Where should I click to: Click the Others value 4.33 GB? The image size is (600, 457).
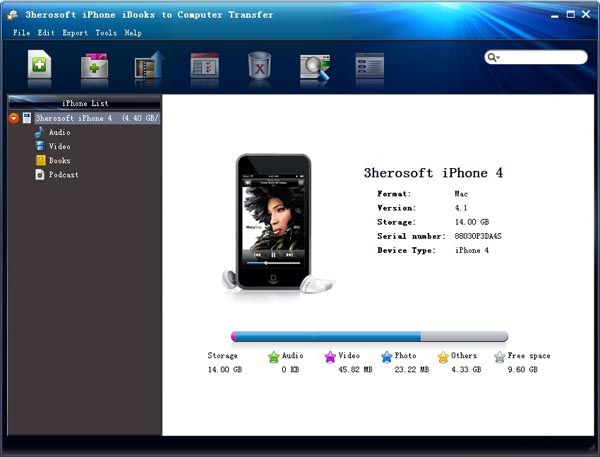pos(466,369)
